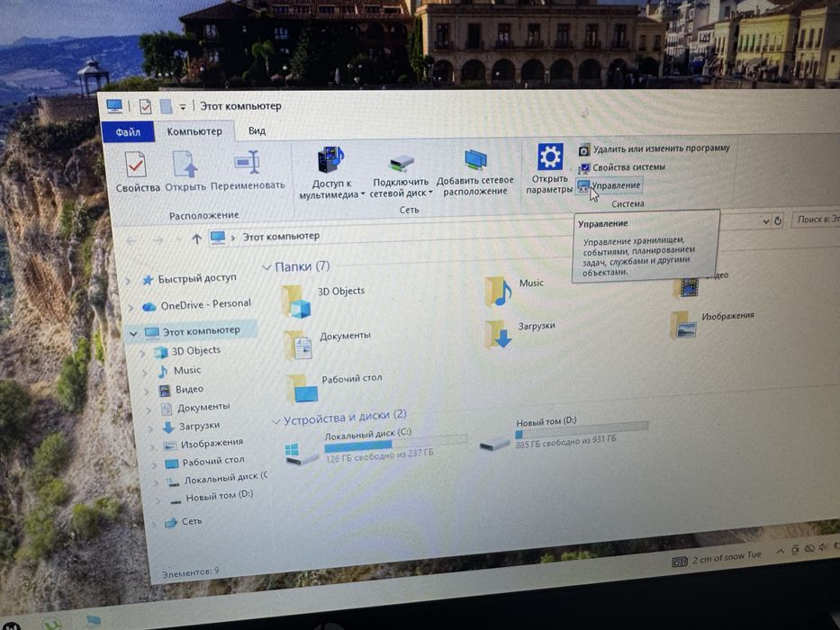840x630 pixels.
Task: Click the Локальный диск (C:) usage bar
Action: click(395, 443)
